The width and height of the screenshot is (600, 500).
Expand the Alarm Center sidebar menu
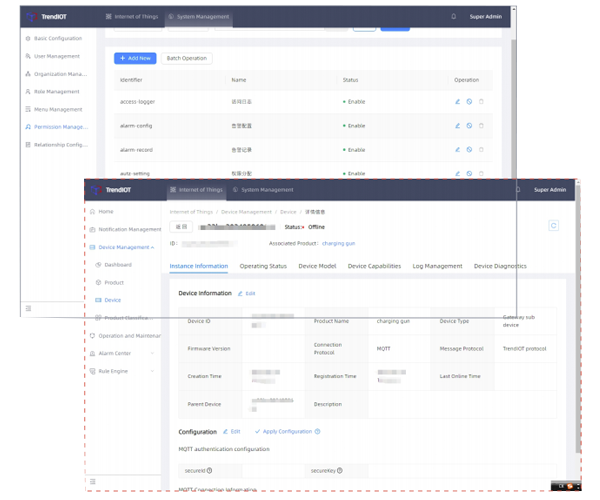click(x=152, y=353)
